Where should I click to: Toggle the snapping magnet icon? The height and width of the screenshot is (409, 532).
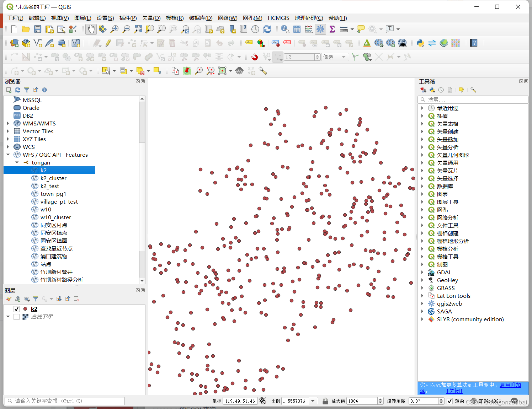pos(254,57)
